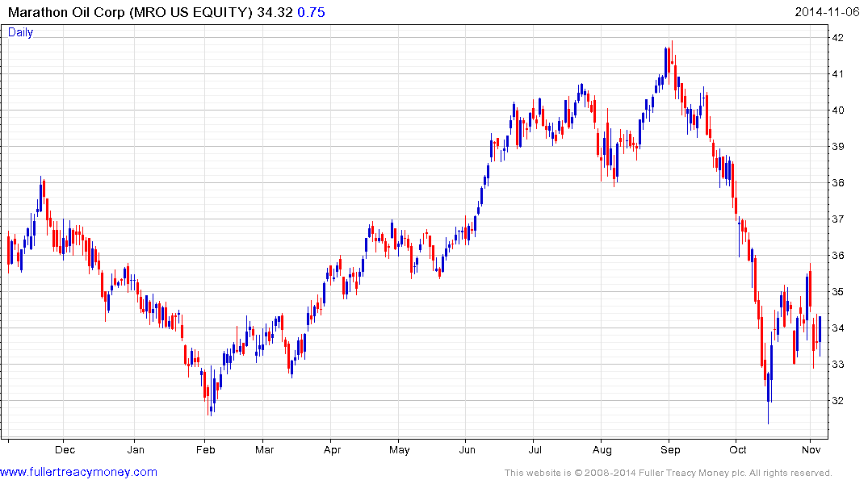Click the Marathon Oil Corp chart title
Screen dimensions: 868x484
[130, 12]
